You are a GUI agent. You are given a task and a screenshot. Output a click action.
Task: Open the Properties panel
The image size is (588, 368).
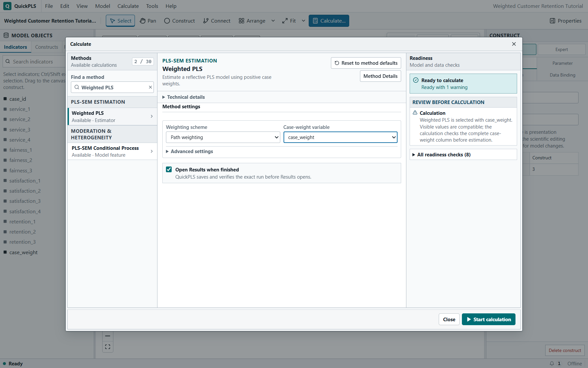coord(565,21)
